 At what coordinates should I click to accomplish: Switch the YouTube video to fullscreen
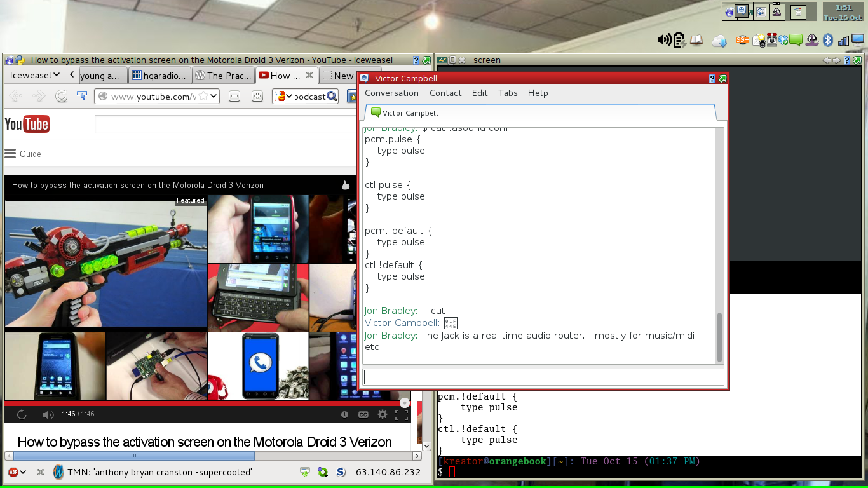[x=402, y=414]
